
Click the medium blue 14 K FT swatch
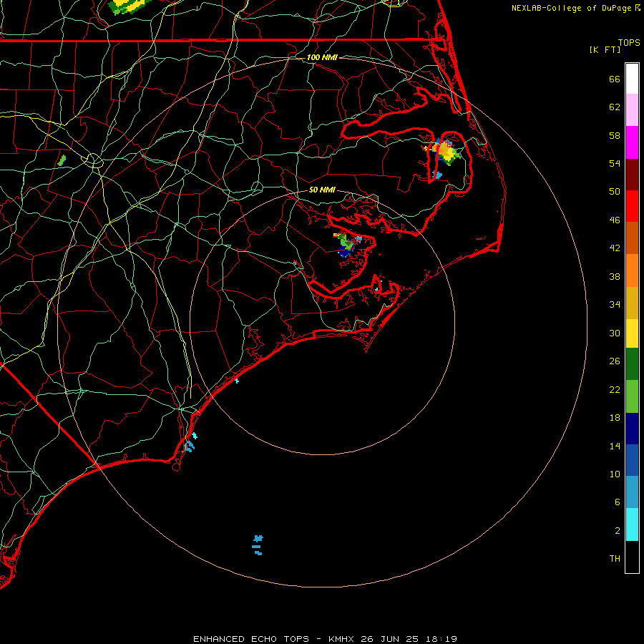[x=632, y=460]
